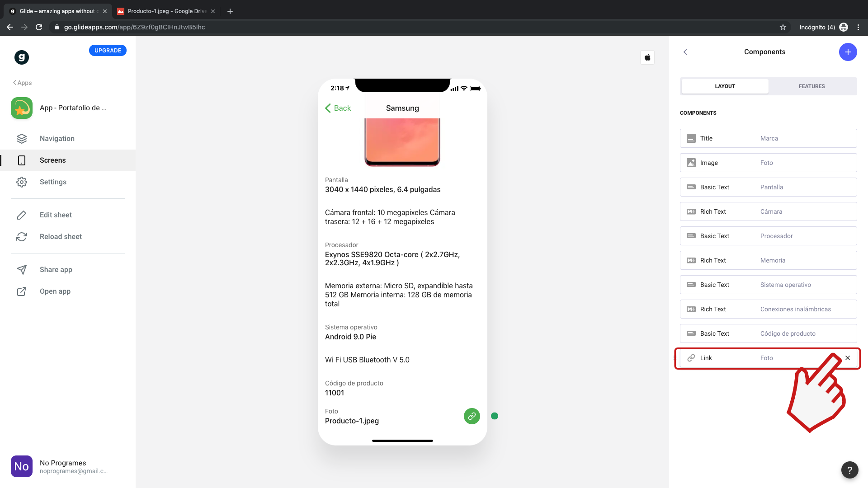This screenshot has width=868, height=488.
Task: Click the Edit sheet pencil icon
Action: pyautogui.click(x=22, y=215)
